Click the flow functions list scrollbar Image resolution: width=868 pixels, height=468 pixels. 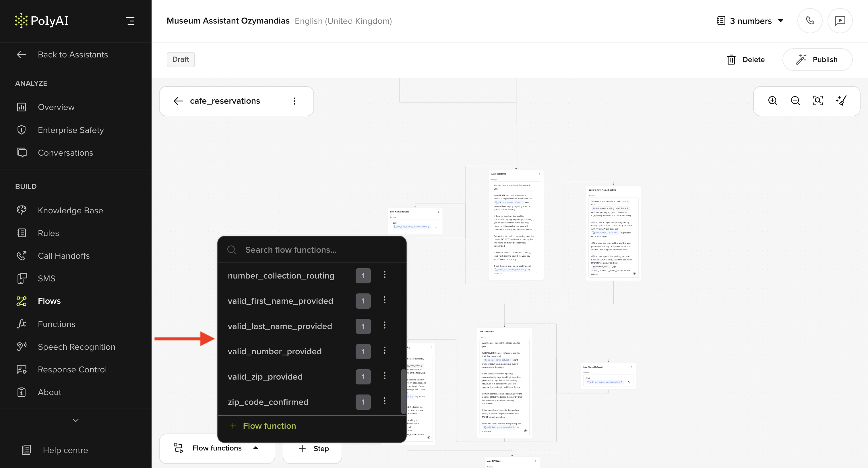coord(403,392)
